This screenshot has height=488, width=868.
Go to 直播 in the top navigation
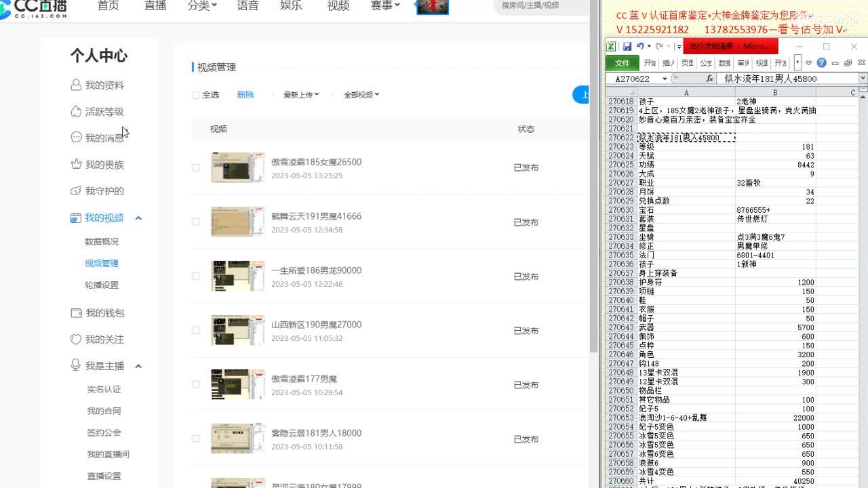click(x=155, y=5)
